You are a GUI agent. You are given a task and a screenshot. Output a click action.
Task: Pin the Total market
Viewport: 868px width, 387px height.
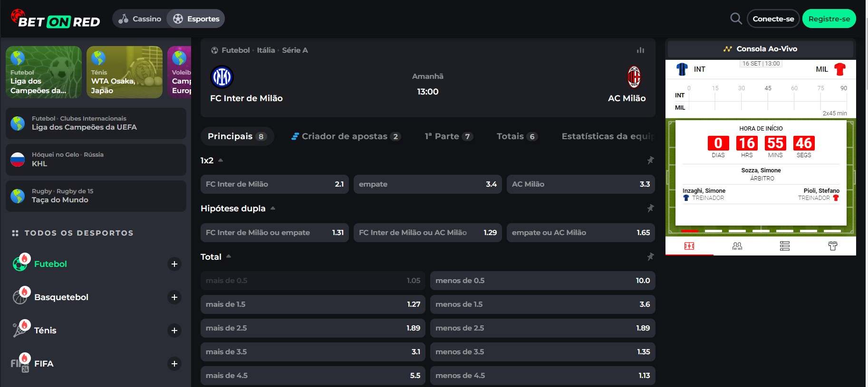point(650,257)
